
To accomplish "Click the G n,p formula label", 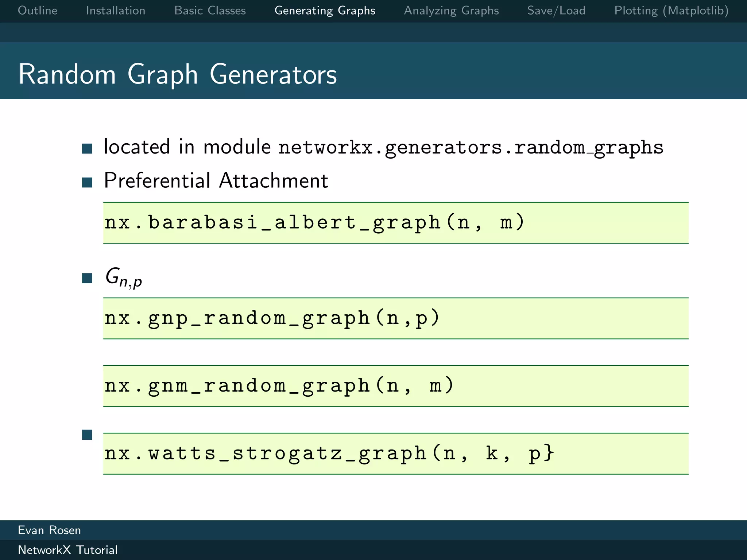I will click(x=123, y=278).
